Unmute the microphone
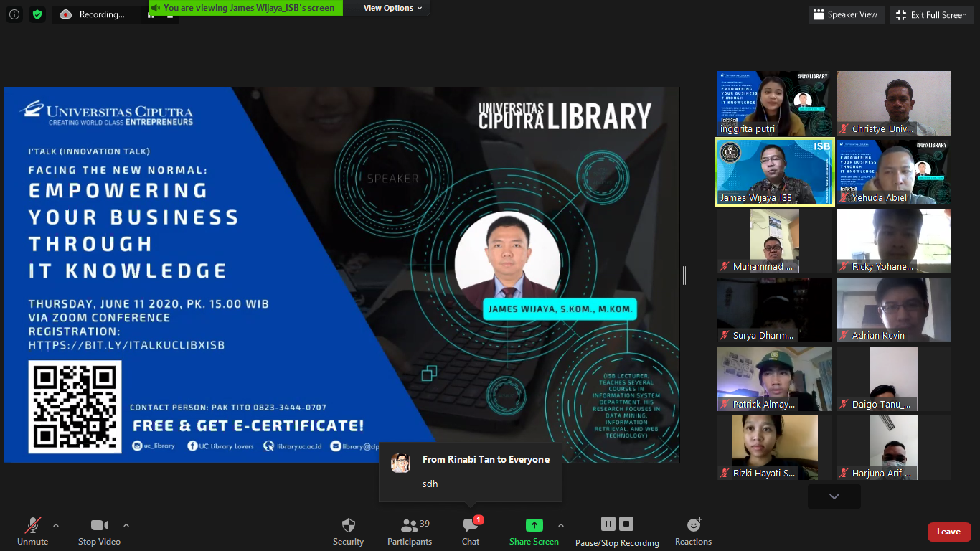The image size is (980, 551). 32,531
